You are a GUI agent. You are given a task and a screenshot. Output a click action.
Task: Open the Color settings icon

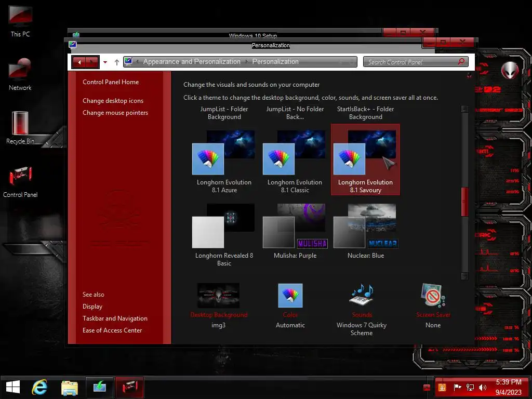point(290,295)
